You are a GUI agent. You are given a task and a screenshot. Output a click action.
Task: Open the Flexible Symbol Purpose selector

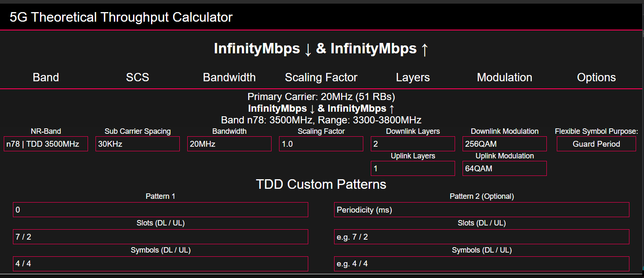[x=596, y=144]
